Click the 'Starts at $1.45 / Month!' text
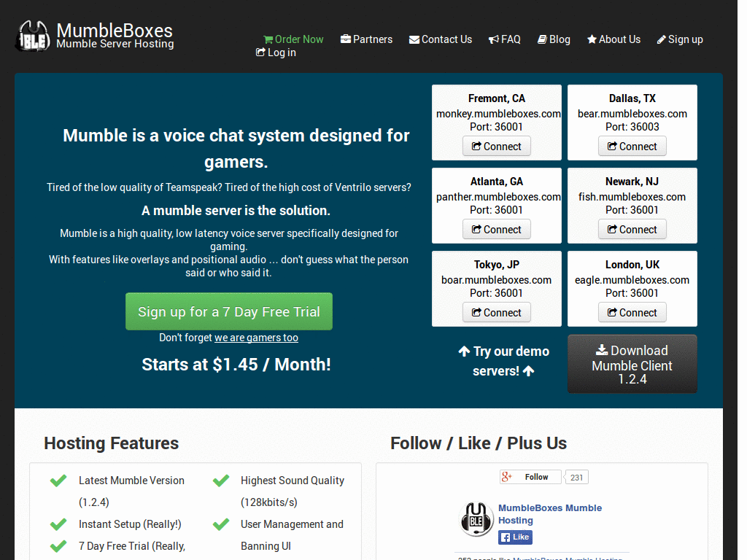This screenshot has height=560, width=747. tap(236, 365)
